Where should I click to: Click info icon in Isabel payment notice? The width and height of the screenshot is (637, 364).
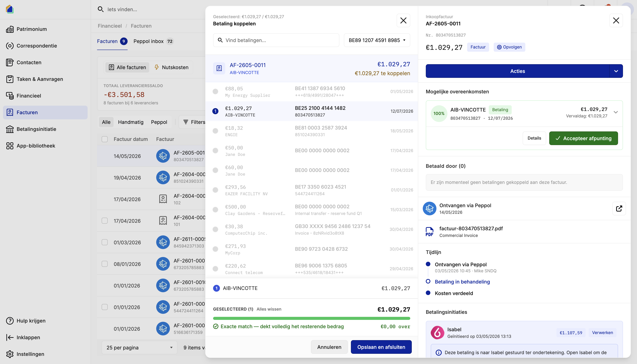point(439,352)
